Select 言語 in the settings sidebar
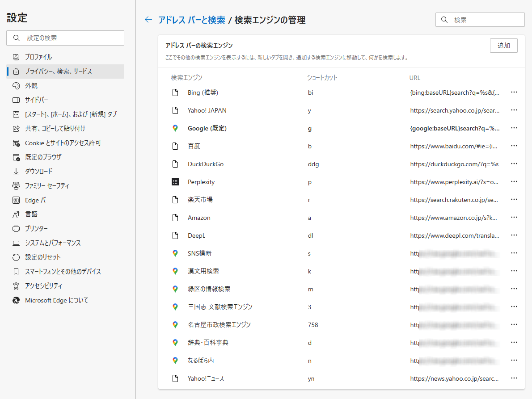The image size is (532, 399). point(31,214)
